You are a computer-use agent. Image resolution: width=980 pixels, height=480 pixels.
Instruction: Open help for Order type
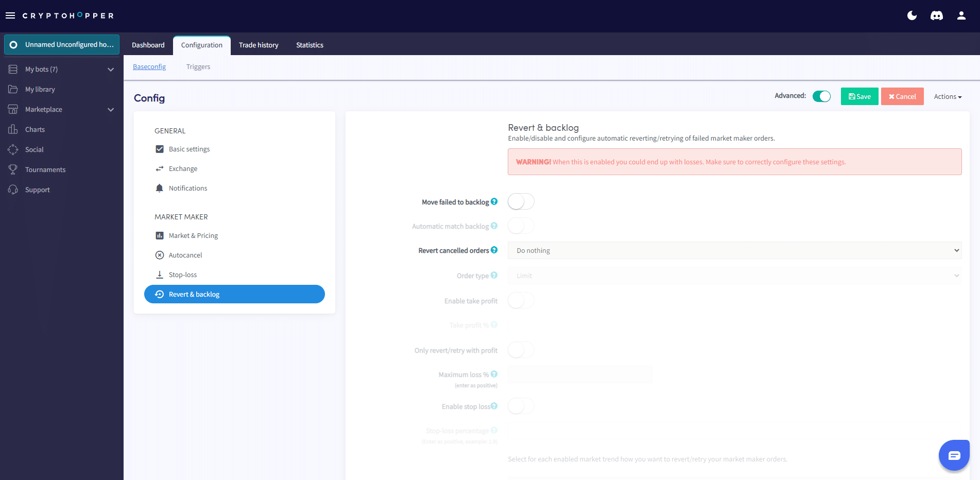coord(494,275)
